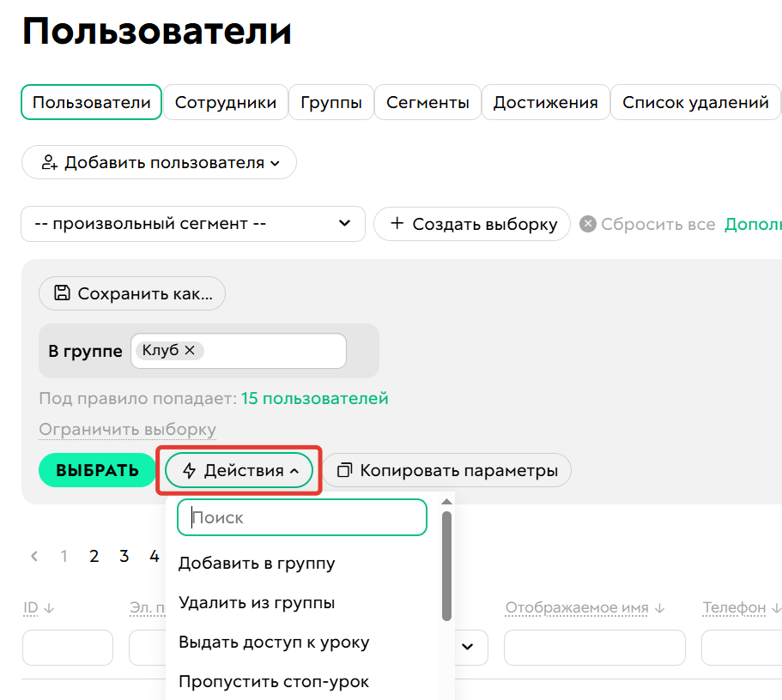Switch to the Сотрудники tab

click(225, 101)
